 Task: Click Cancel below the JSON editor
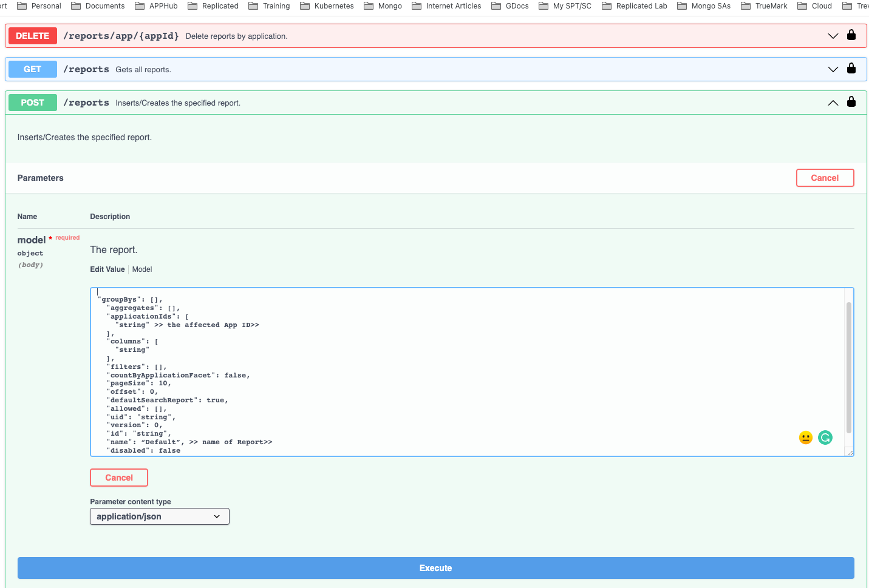[119, 478]
